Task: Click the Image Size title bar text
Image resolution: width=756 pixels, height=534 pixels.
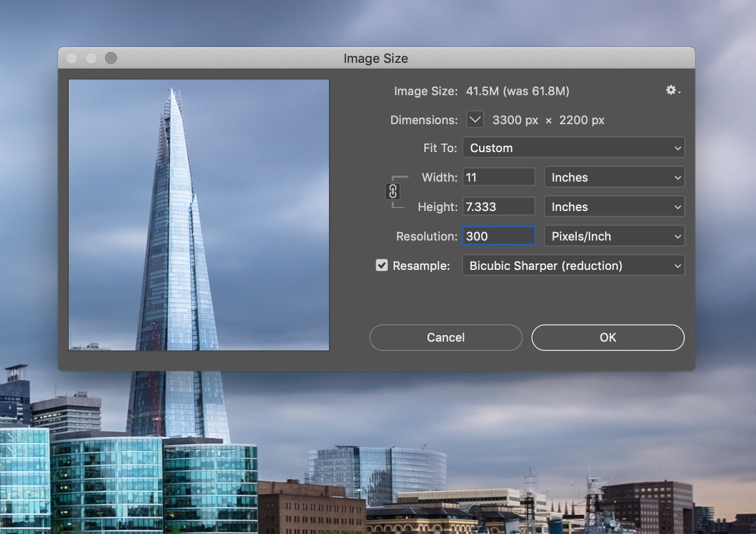Action: (x=376, y=58)
